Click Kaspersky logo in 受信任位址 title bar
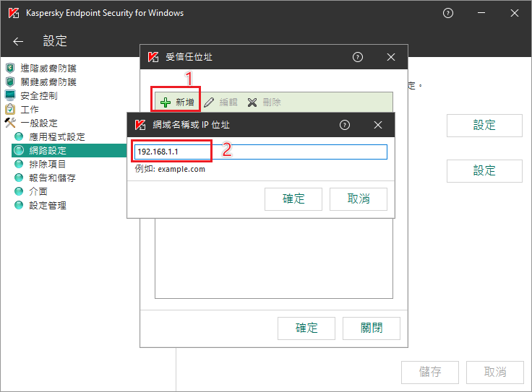Image resolution: width=532 pixels, height=392 pixels. (153, 57)
